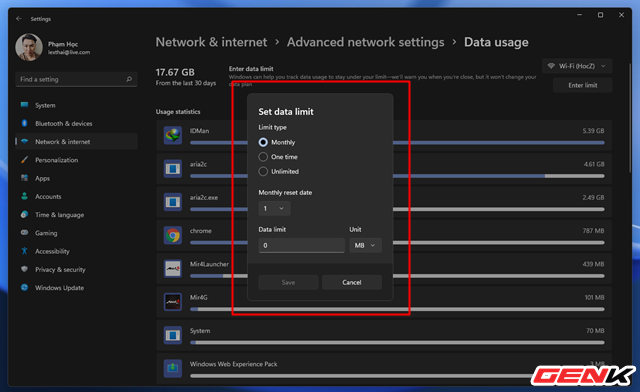Image resolution: width=640 pixels, height=392 pixels.
Task: Click the Apps icon in sidebar
Action: 24,178
